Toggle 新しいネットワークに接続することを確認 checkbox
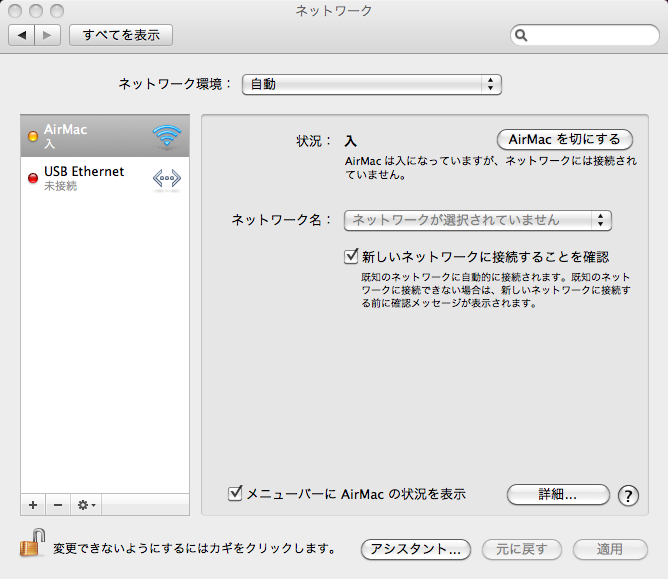Screen dimensions: 668x579 (351, 256)
